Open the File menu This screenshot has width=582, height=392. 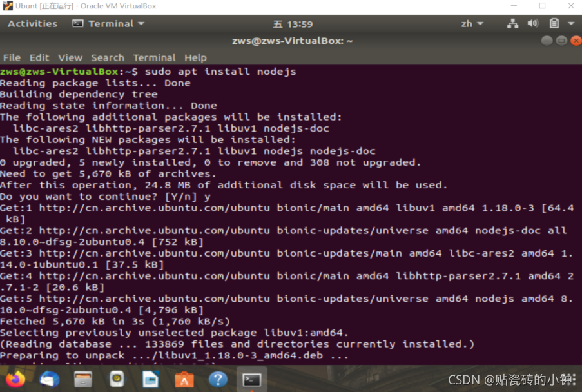(12, 58)
